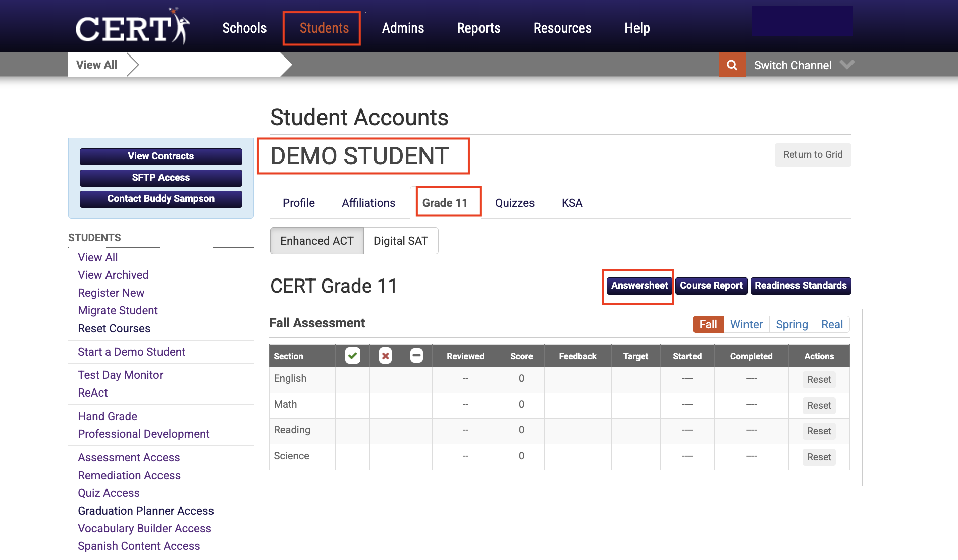Switch assessment view to Winter
Image resolution: width=958 pixels, height=560 pixels.
pyautogui.click(x=746, y=324)
